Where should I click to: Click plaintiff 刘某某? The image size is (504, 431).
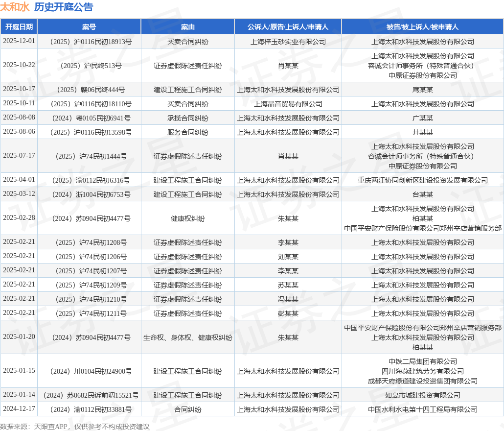288,256
